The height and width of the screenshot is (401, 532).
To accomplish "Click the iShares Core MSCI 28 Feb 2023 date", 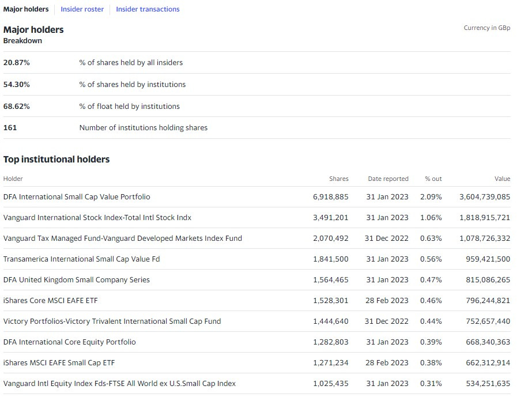I will point(387,301).
